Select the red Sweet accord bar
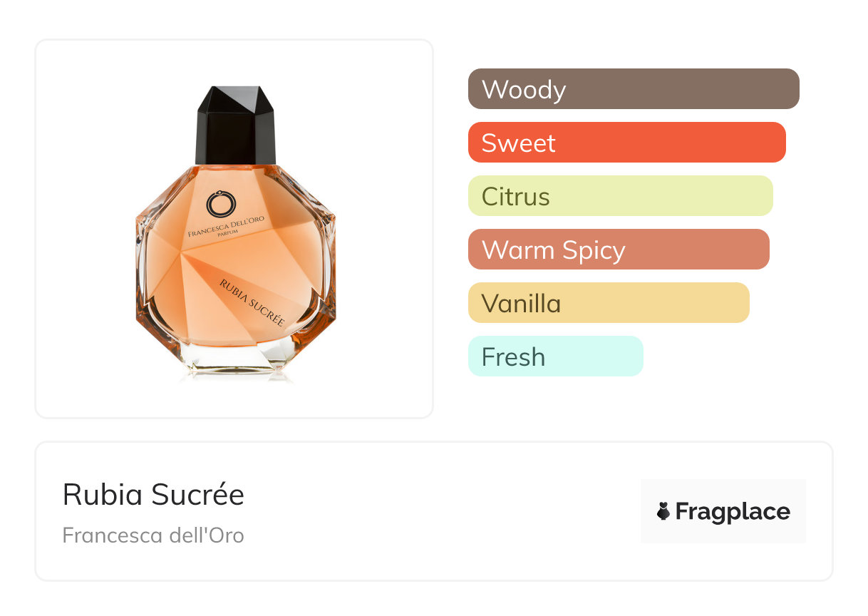This screenshot has height=616, width=868. coord(626,143)
